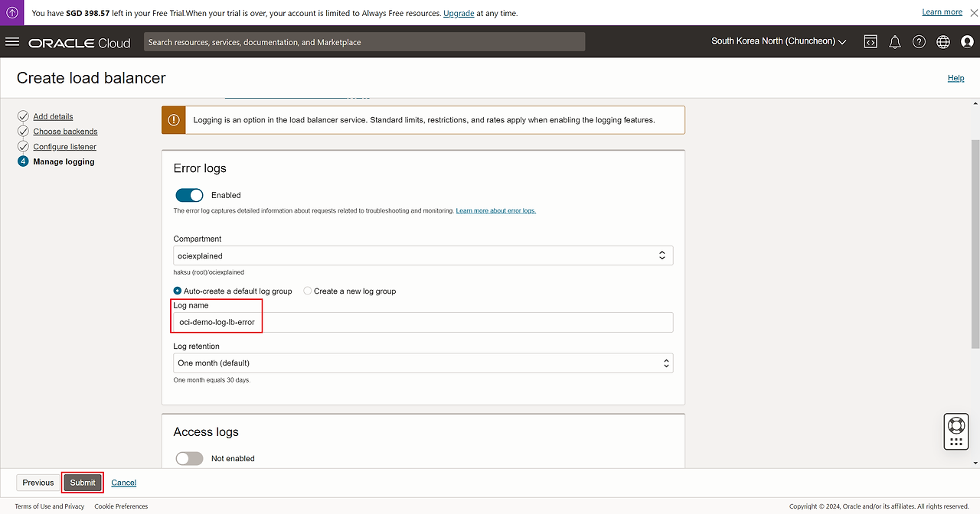Viewport: 980px width, 514px height.
Task: Open the South Korea North region selector
Action: point(778,41)
